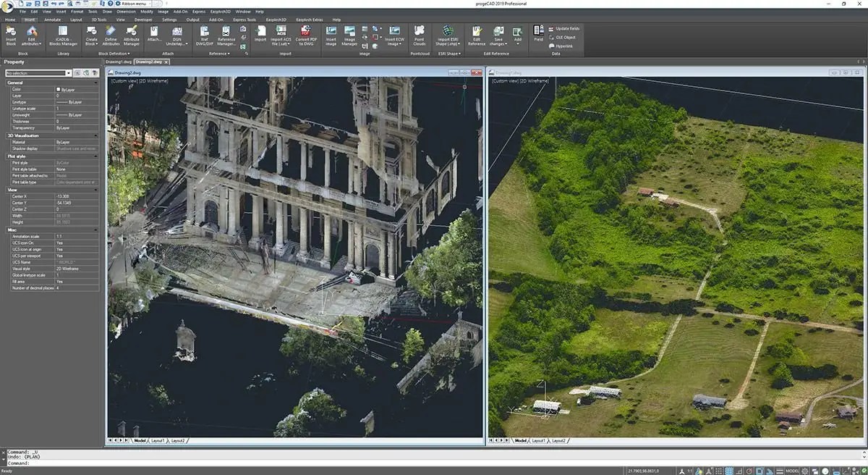
Task: Switch to the Drawing1.dwg document tab
Action: [119, 62]
